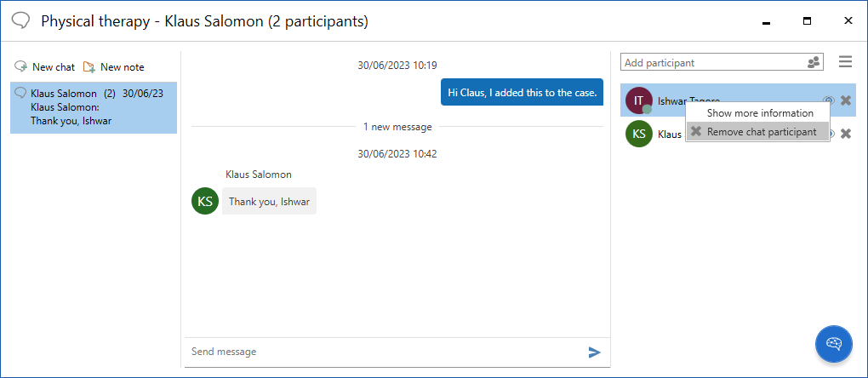Click the add participants people icon
868x378 pixels.
[814, 62]
